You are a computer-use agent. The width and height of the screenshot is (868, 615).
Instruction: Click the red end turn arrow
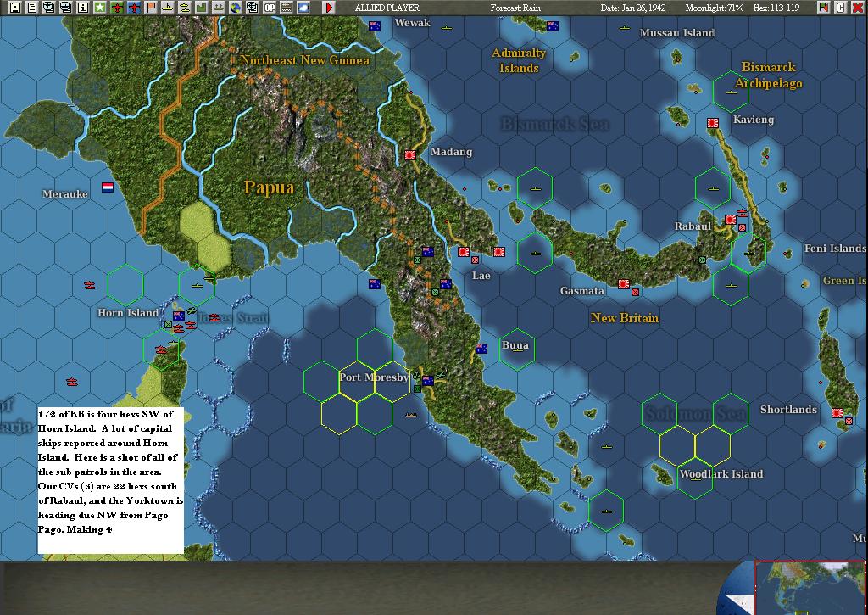[x=330, y=7]
